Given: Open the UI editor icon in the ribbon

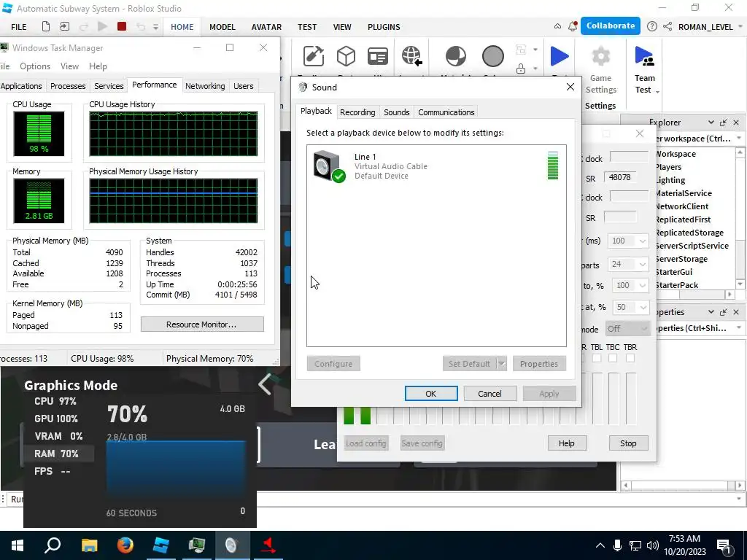Looking at the screenshot, I should click(x=378, y=56).
